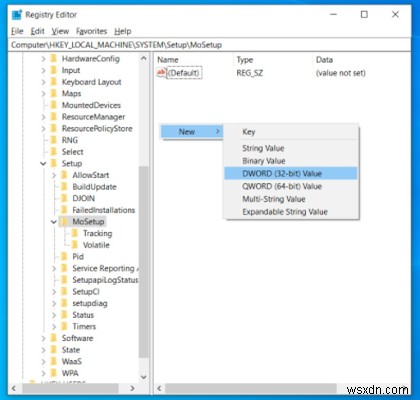Click the Registry Editor app icon

[x=17, y=15]
